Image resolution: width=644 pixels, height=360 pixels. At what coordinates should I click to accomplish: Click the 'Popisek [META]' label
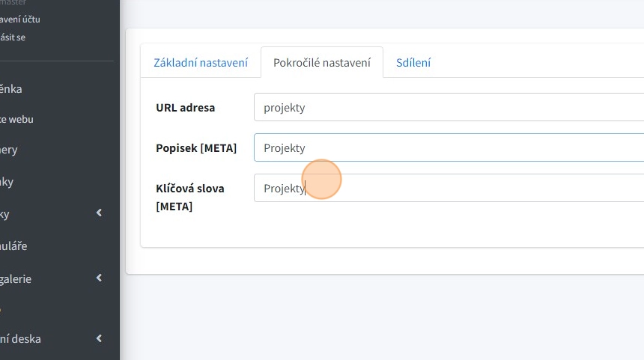196,147
